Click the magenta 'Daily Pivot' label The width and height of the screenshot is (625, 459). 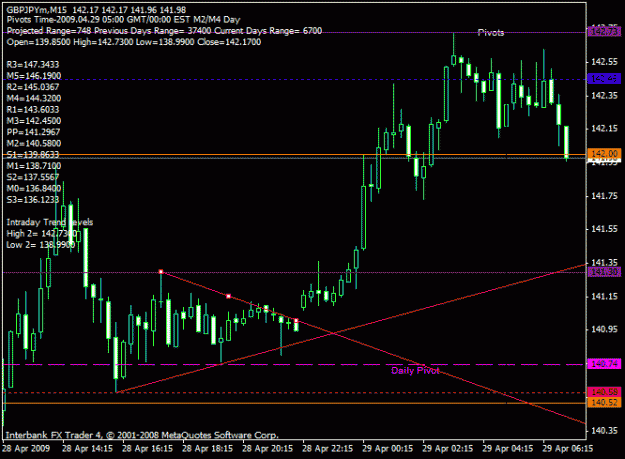(x=415, y=371)
